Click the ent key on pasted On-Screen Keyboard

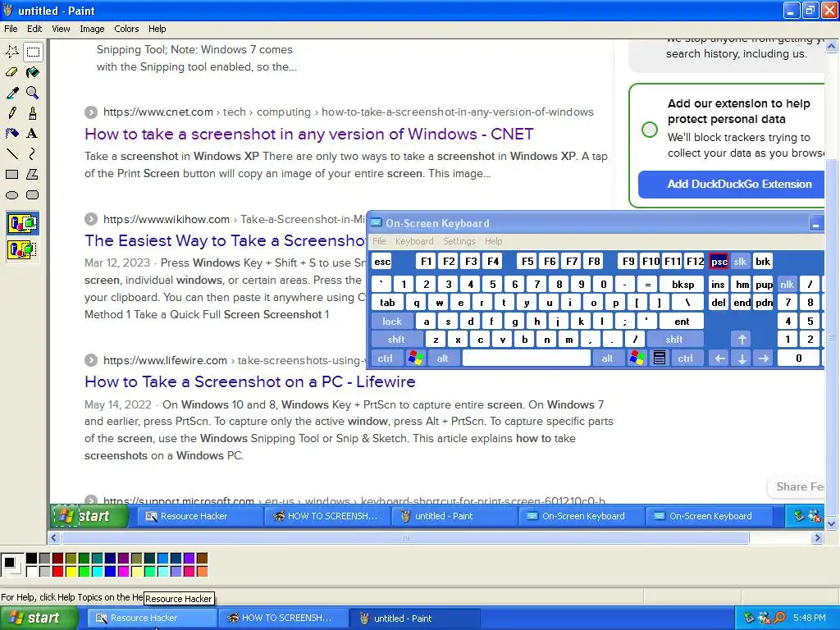point(682,322)
